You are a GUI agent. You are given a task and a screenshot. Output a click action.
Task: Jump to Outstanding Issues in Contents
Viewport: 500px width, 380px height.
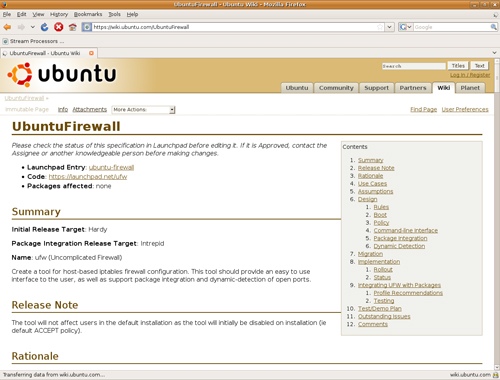(x=384, y=316)
